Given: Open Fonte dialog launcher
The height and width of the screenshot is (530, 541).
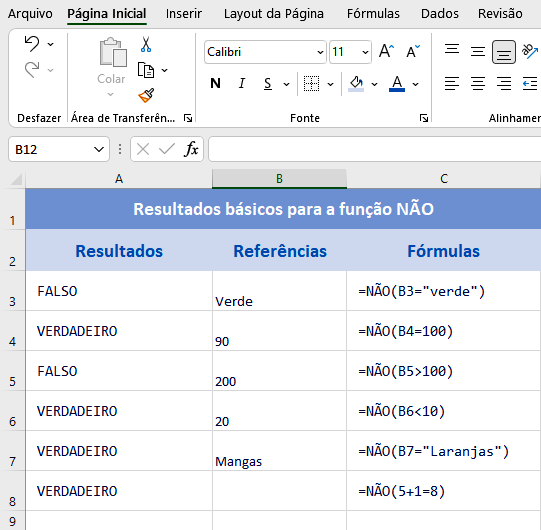Looking at the screenshot, I should point(423,118).
